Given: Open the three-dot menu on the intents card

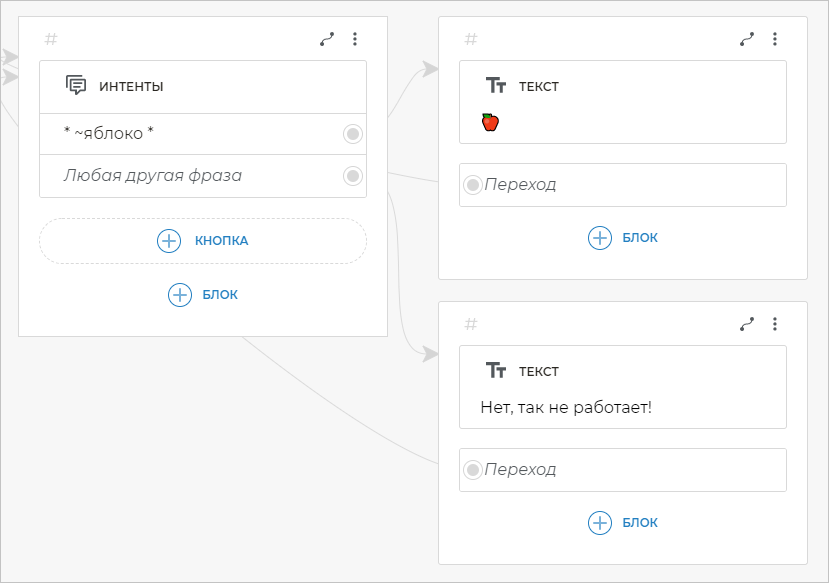Looking at the screenshot, I should [x=354, y=39].
